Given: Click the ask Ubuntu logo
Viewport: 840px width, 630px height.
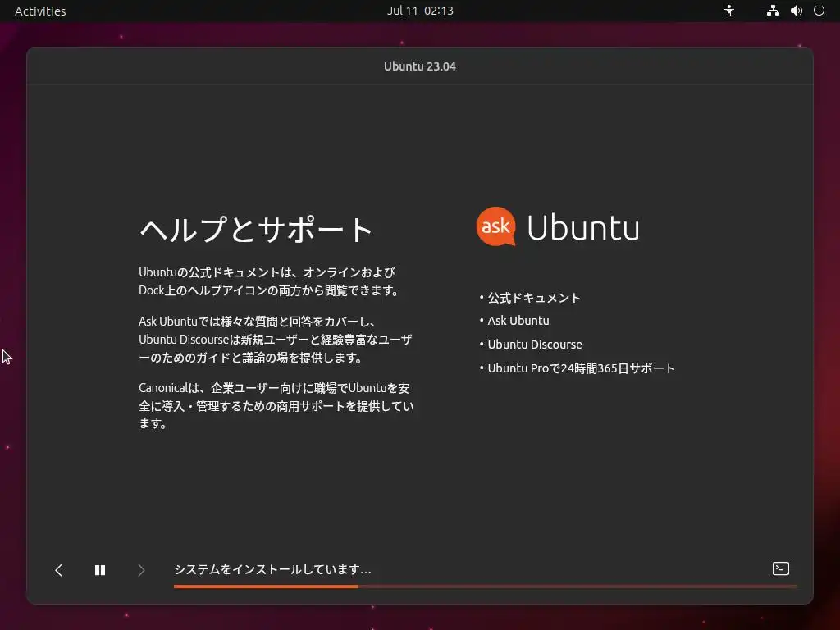Looking at the screenshot, I should coord(558,226).
